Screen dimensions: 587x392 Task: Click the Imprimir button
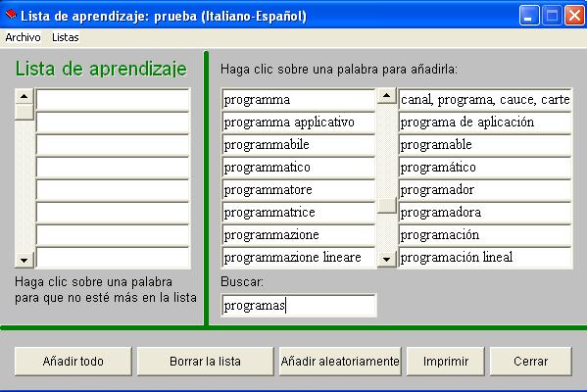click(446, 362)
